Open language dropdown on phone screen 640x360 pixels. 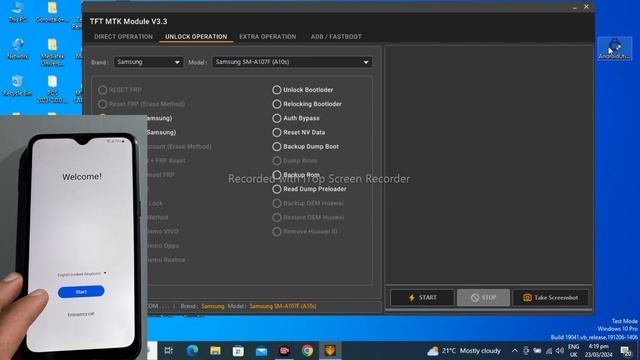point(82,274)
